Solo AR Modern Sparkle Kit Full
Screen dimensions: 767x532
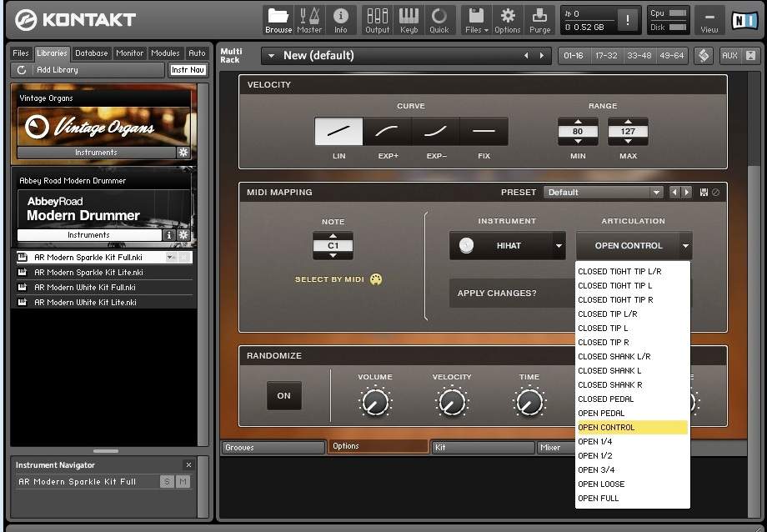click(167, 482)
